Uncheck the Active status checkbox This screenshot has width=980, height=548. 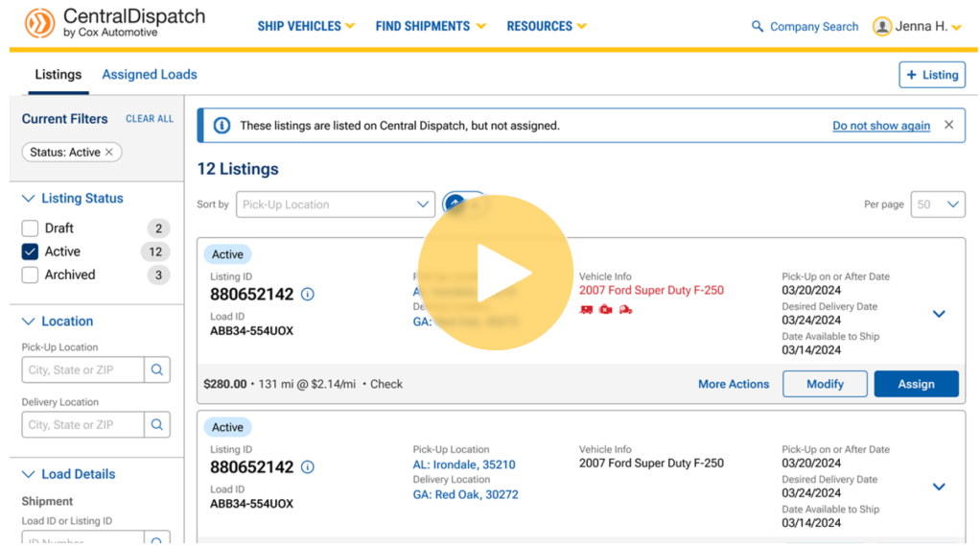tap(30, 251)
